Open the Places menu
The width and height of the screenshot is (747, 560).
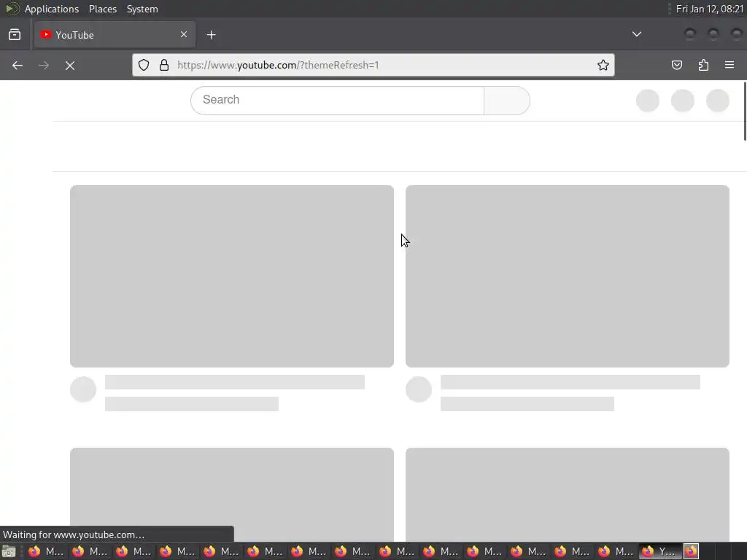pos(103,9)
